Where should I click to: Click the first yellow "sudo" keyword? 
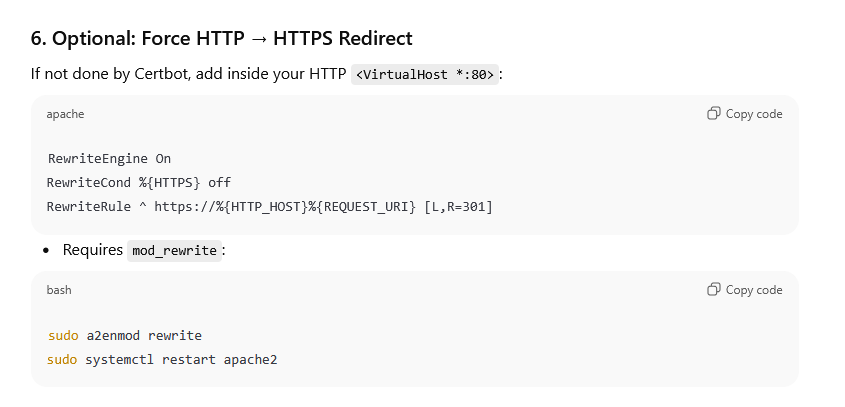click(x=62, y=335)
